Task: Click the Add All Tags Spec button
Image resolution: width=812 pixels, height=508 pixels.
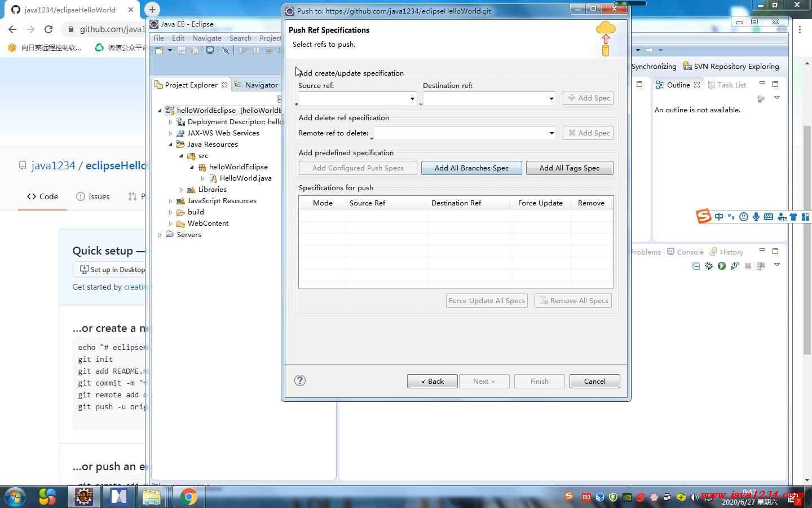Action: [570, 168]
